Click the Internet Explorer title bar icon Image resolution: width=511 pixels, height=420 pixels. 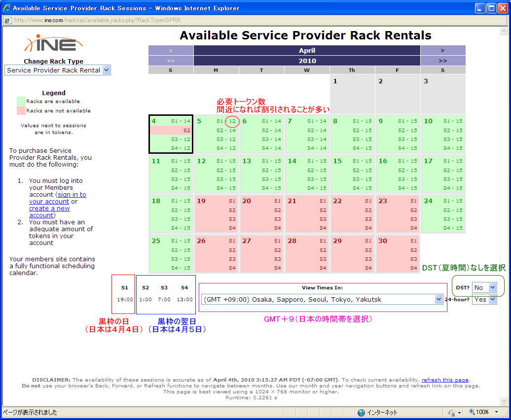7,8
